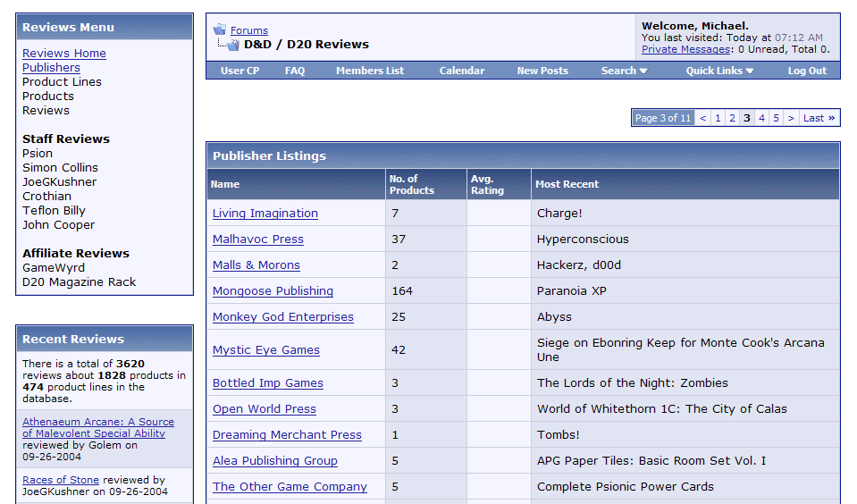Click 'Page 3 of 11' pagination label
The image size is (857, 504).
663,118
